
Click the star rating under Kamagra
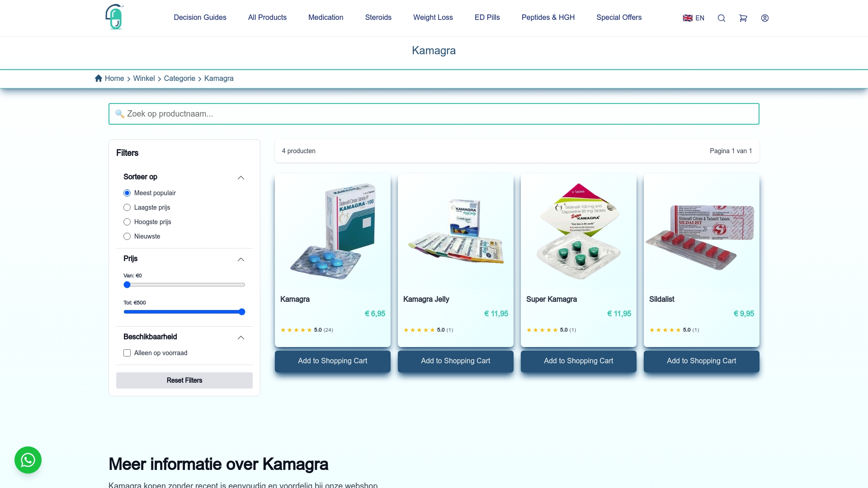pos(296,330)
